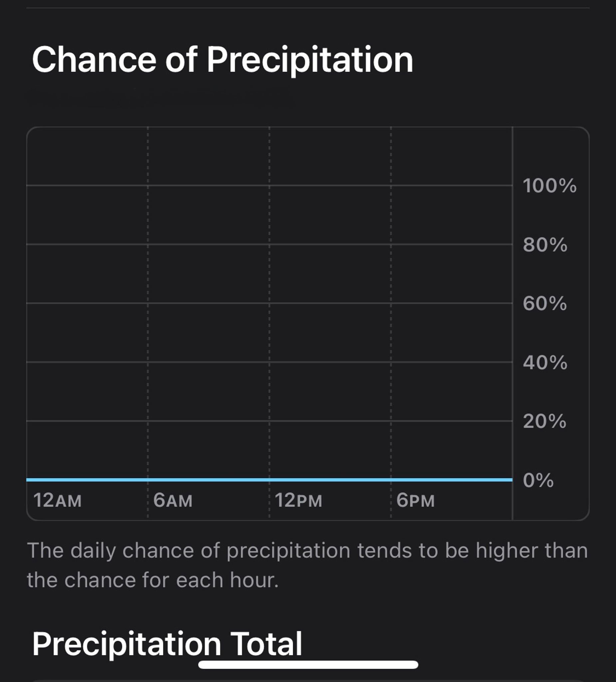Click the 0% axis label
Viewport: 616px width, 682px height.
click(x=538, y=481)
